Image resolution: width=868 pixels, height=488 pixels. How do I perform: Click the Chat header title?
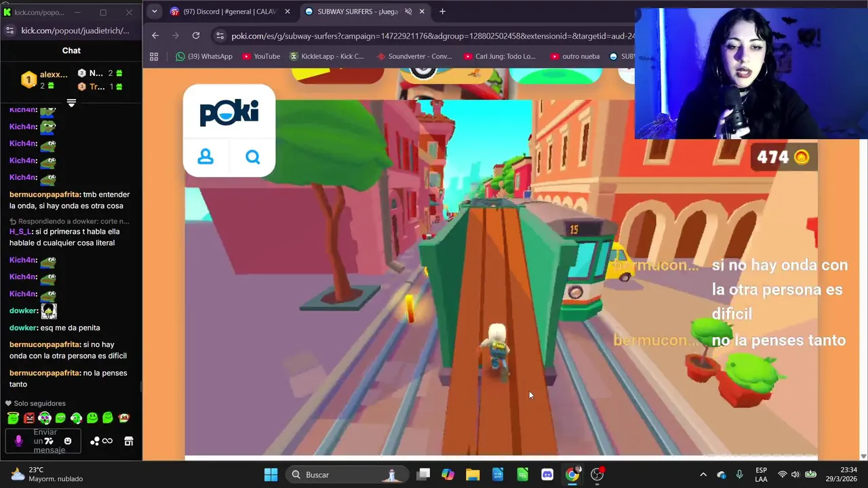tap(71, 50)
